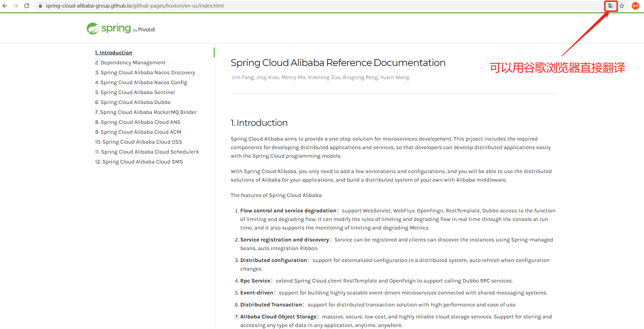
Task: Click the Spring by Pivotal logo
Action: coord(121,29)
